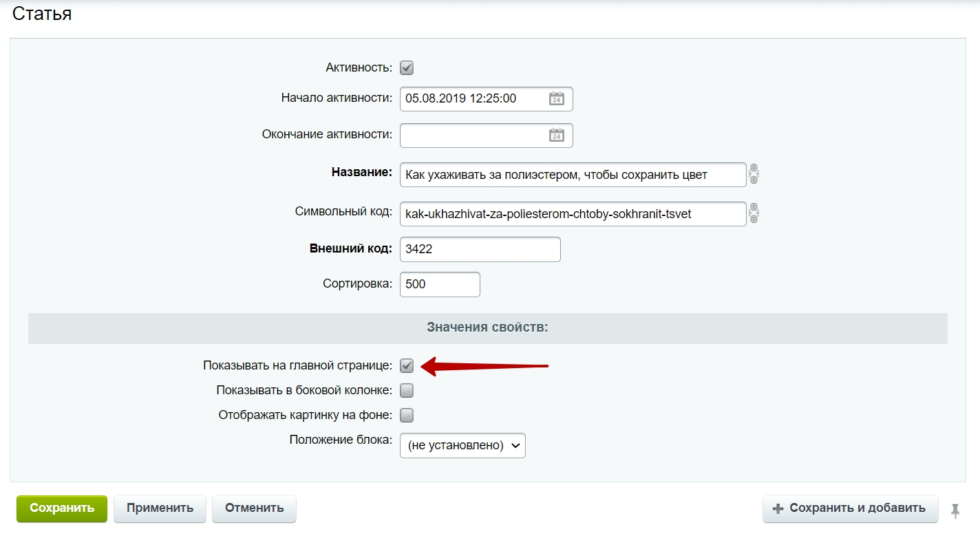Pin the button panel with pin icon
Image resolution: width=980 pixels, height=536 pixels.
pyautogui.click(x=955, y=510)
